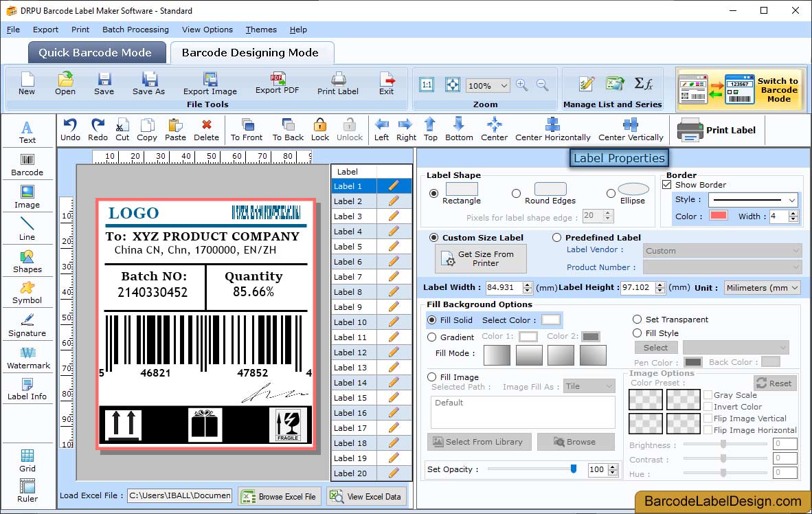Lock the selected object
Image resolution: width=812 pixels, height=514 pixels.
click(320, 130)
